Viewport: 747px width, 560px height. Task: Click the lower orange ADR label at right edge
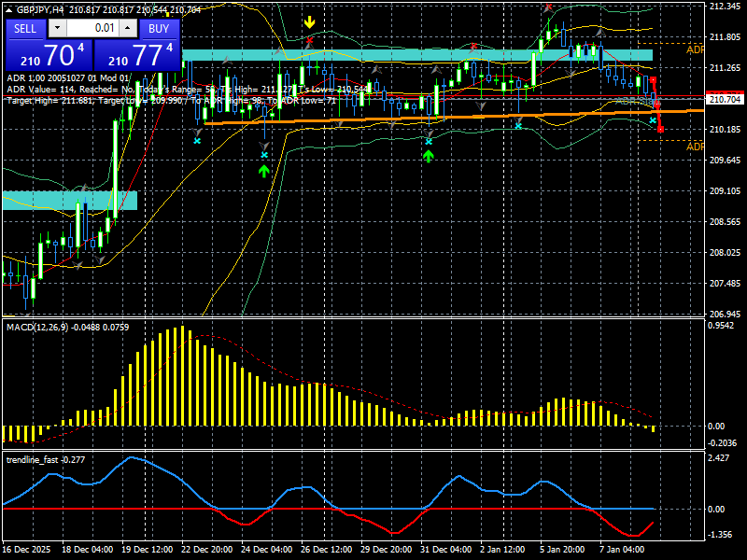(x=695, y=147)
